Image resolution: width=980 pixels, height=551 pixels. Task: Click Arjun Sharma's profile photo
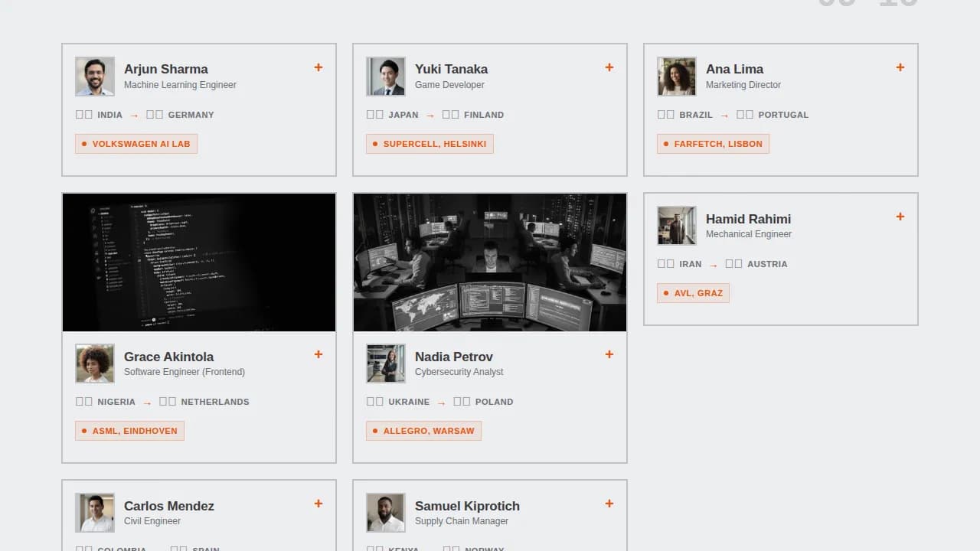click(95, 77)
